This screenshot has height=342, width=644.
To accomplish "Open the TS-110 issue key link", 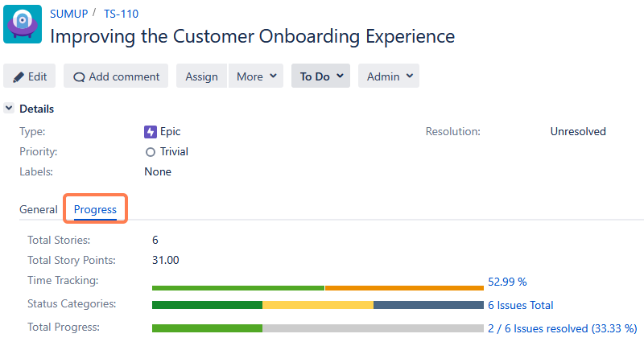I will (120, 14).
